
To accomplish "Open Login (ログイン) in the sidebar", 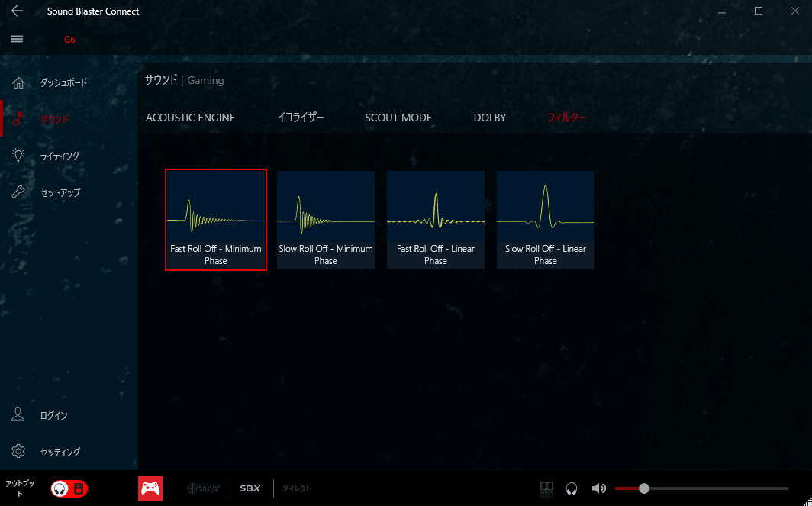I will (x=54, y=415).
